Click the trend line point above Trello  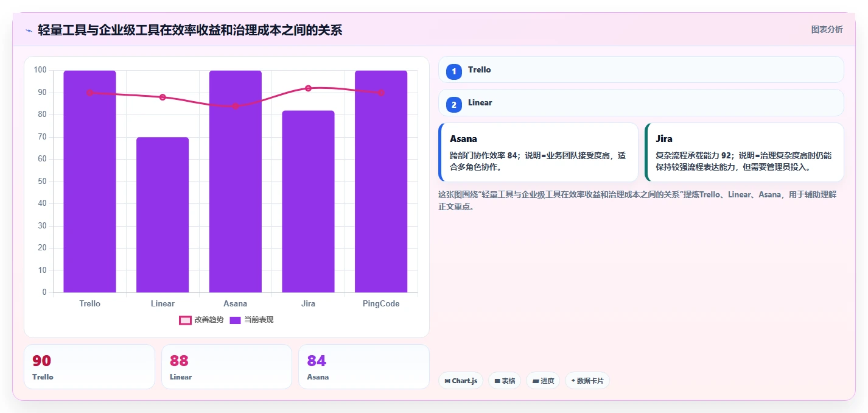coord(89,93)
